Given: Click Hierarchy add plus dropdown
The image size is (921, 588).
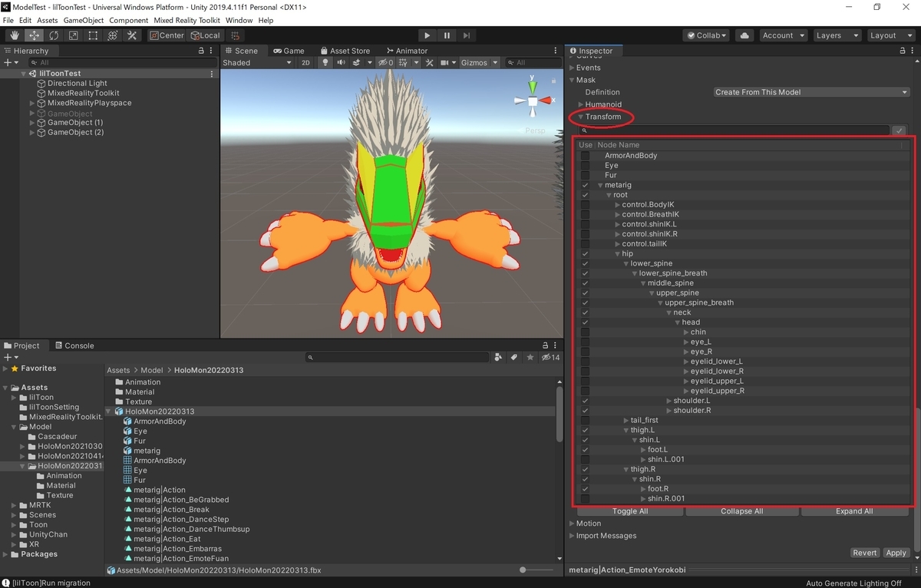Looking at the screenshot, I should (x=10, y=62).
